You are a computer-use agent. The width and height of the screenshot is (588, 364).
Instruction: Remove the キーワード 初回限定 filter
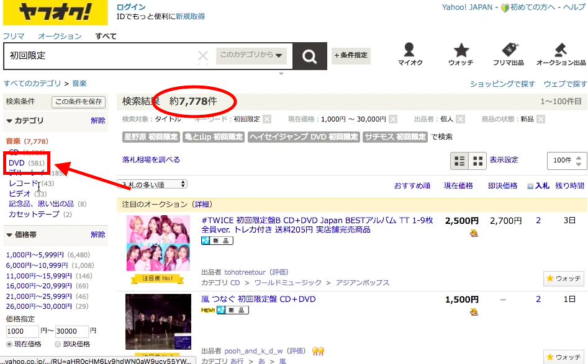(x=267, y=119)
